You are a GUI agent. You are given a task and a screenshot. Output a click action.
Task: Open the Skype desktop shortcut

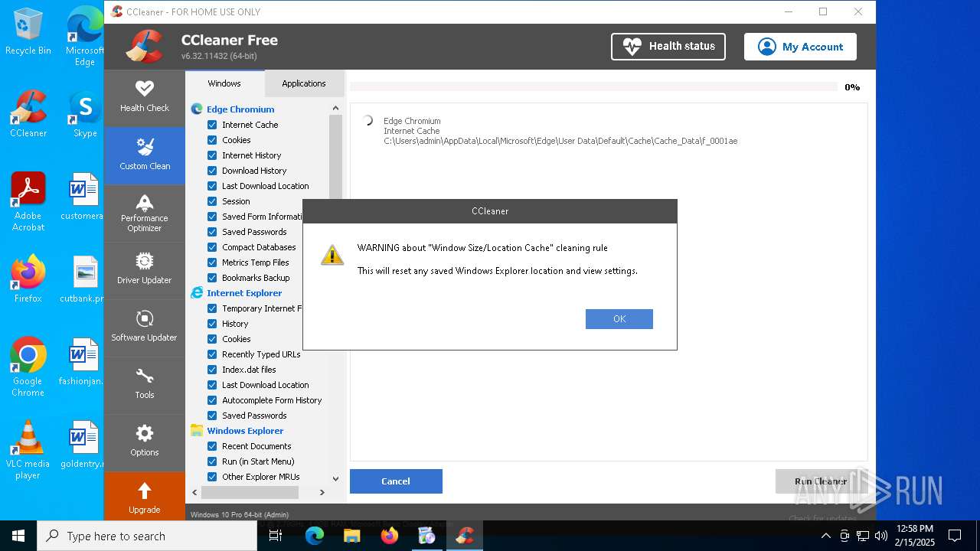coord(85,115)
